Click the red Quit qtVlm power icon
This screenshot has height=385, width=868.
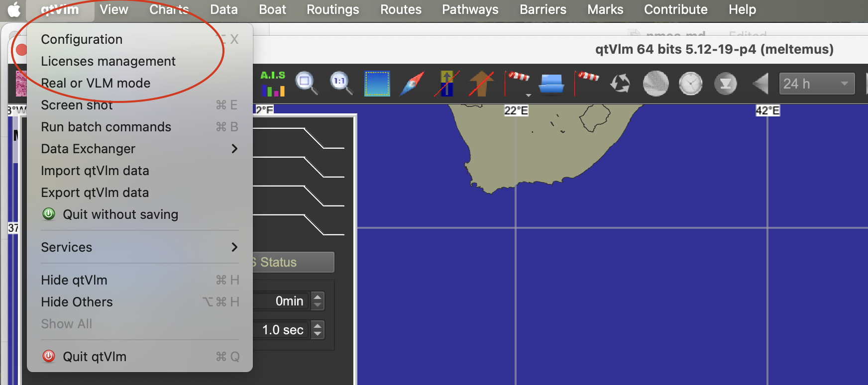pyautogui.click(x=49, y=356)
